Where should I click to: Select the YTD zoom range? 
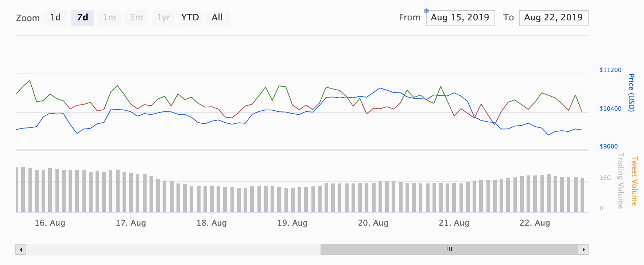[190, 18]
